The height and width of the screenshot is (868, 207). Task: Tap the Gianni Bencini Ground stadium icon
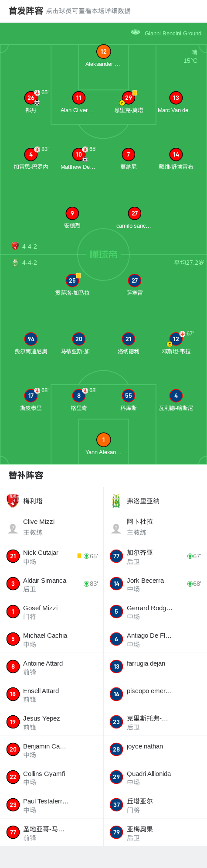point(136,32)
